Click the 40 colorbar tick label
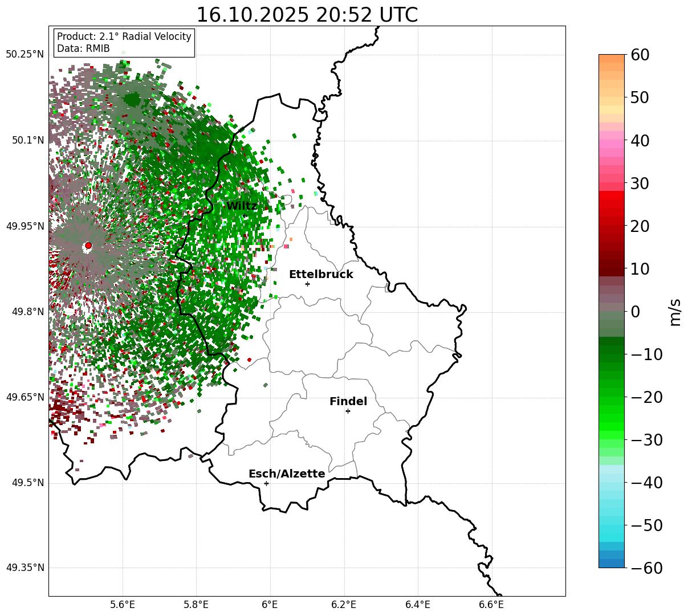This screenshot has height=616, width=688. pos(640,141)
